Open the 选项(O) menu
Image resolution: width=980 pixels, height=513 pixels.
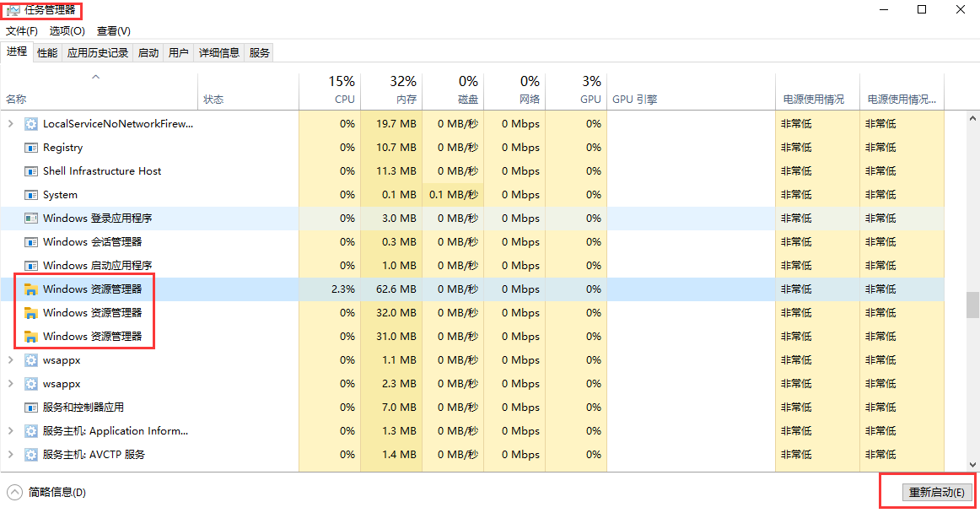(x=67, y=30)
